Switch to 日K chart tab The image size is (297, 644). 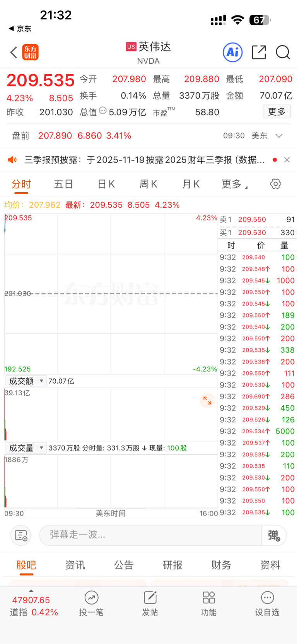tap(106, 184)
